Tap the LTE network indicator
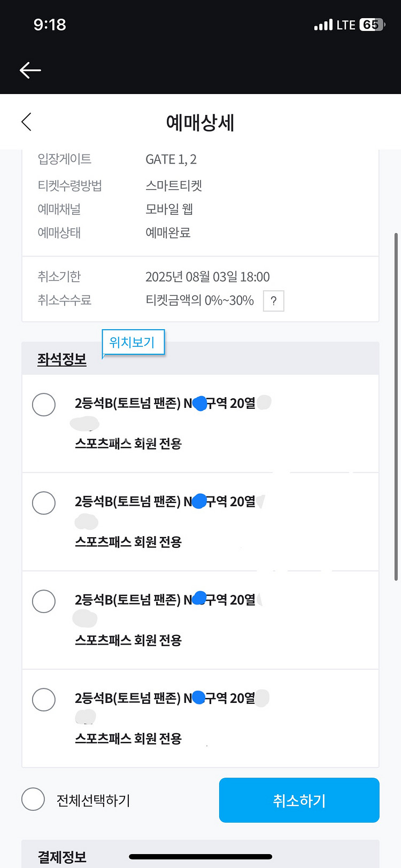 click(346, 25)
